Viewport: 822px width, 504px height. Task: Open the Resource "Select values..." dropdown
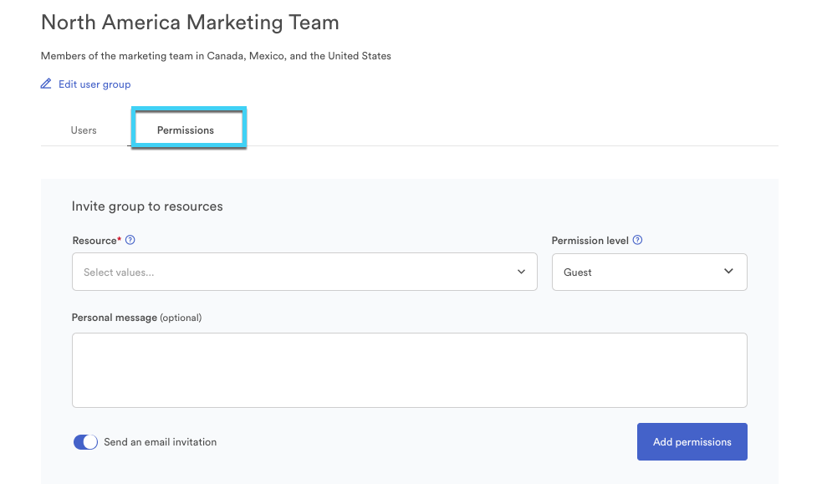[293, 272]
